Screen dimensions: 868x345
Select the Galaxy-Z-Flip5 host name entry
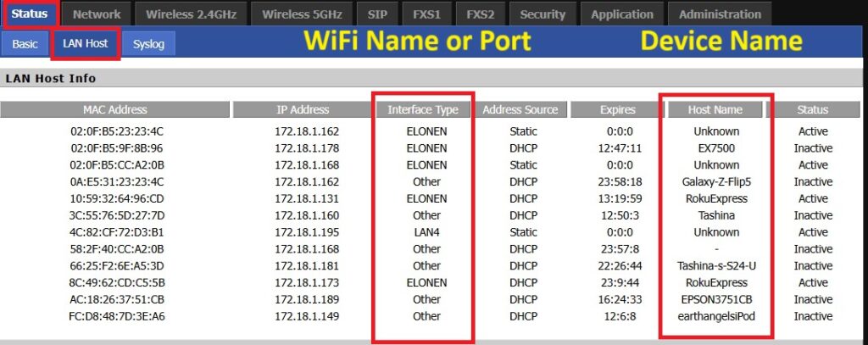coord(716,181)
